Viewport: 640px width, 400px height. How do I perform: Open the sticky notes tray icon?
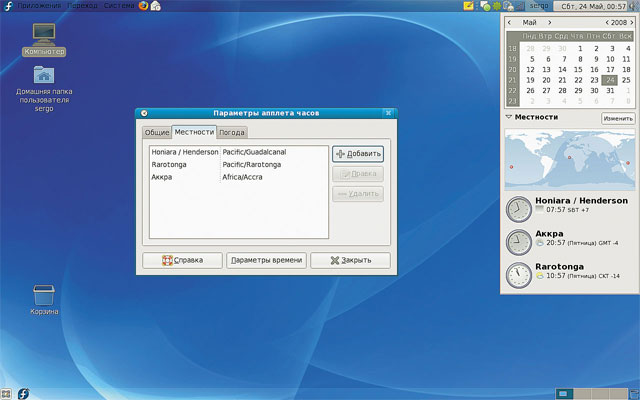click(x=469, y=6)
